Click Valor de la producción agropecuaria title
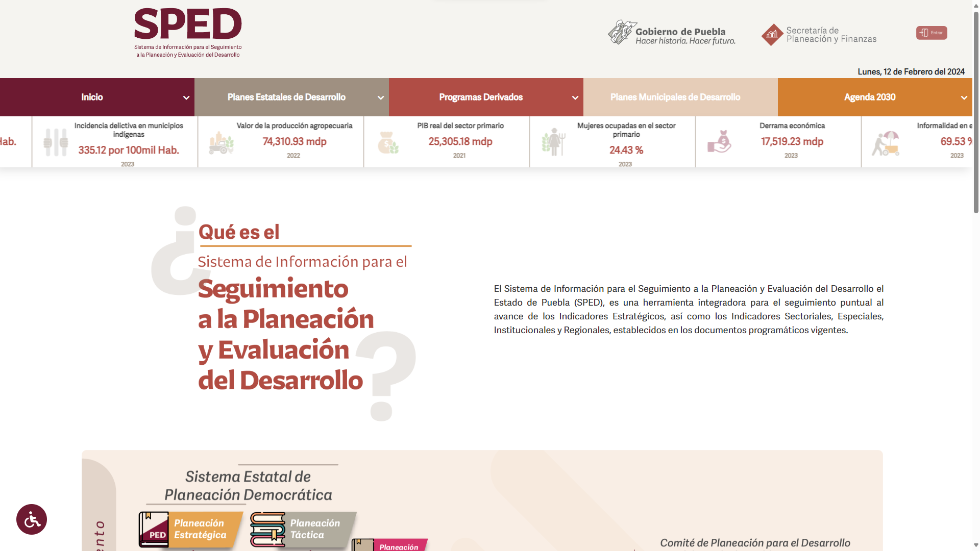 [x=295, y=126]
